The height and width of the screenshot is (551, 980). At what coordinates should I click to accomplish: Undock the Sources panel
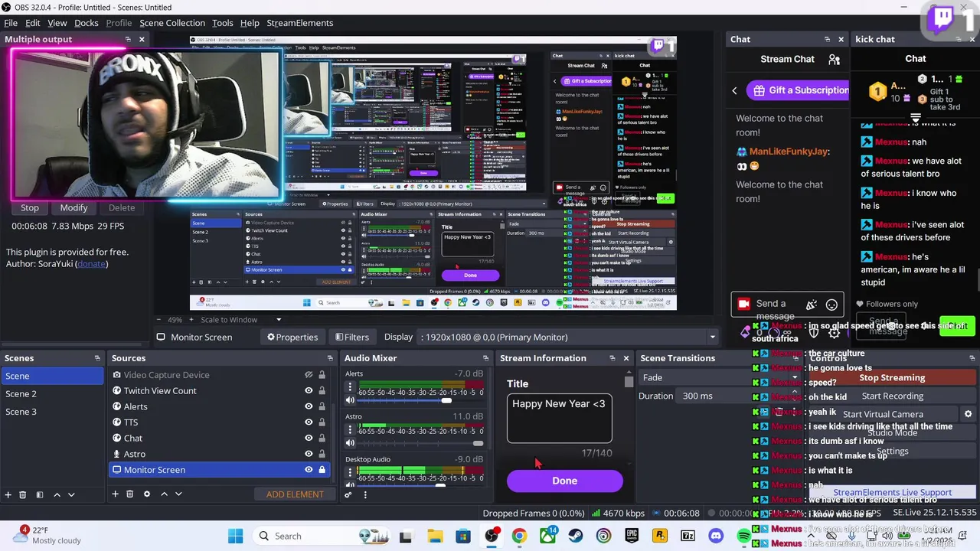click(330, 358)
